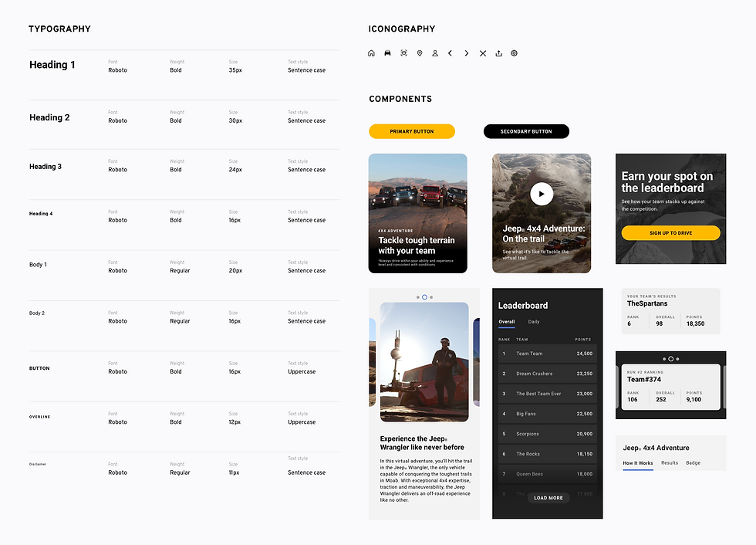Open the How It Works tab
Screen dimensions: 756x545
(637, 463)
